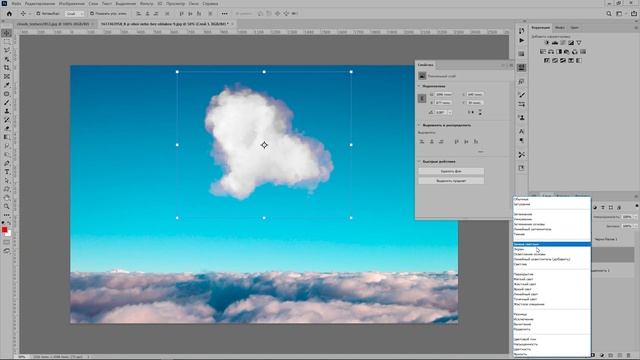Switch to the Коррекция panel tab
Viewport: 640px width, 360px height.
[x=540, y=27]
